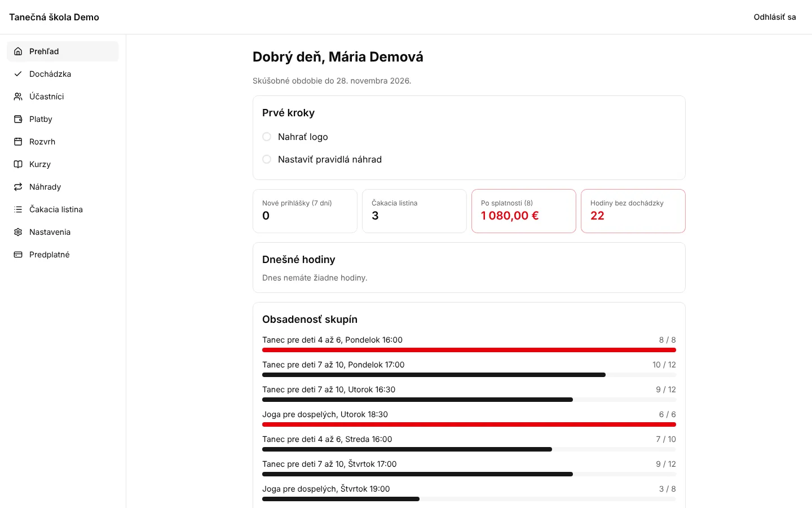
Task: Open Platby in the sidebar menu
Action: (x=63, y=119)
